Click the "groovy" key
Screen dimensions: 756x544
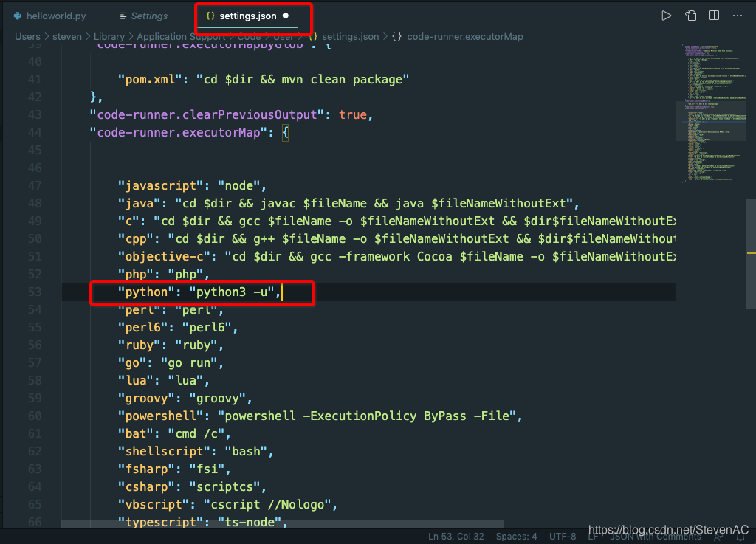(147, 399)
